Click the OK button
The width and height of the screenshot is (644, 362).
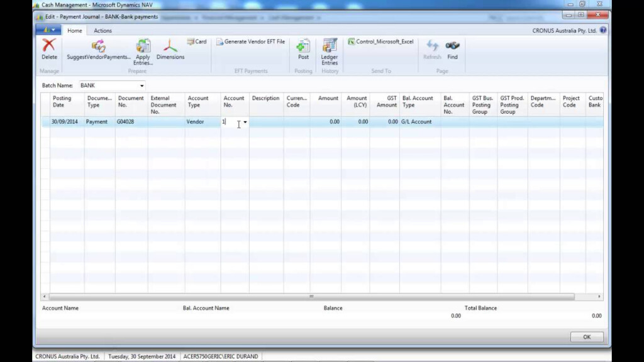pyautogui.click(x=587, y=337)
